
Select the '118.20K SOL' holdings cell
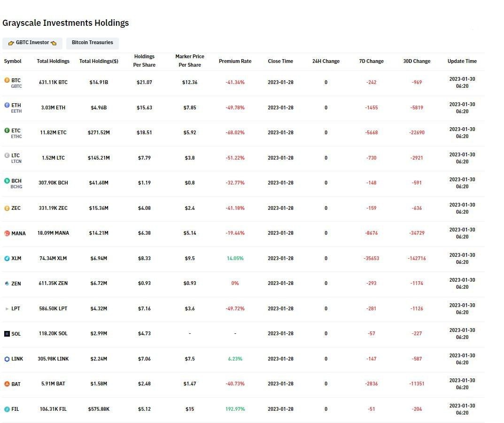[53, 333]
